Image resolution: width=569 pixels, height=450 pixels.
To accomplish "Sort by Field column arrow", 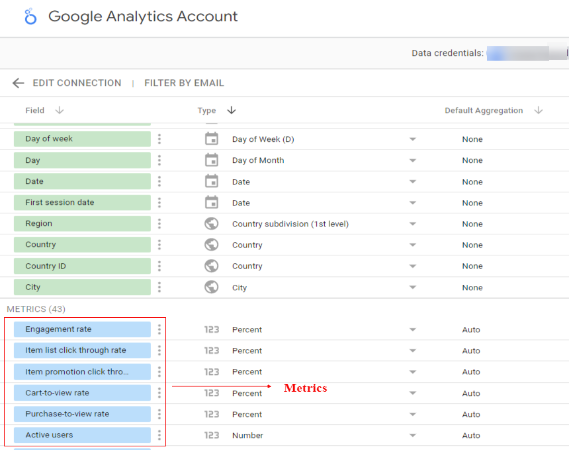I will pyautogui.click(x=60, y=110).
